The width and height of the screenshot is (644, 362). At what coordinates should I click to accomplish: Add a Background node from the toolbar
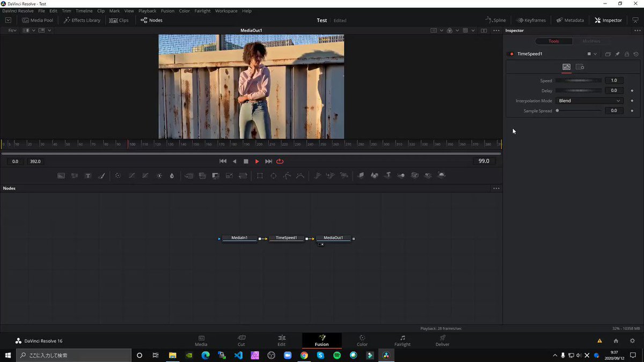point(61,175)
